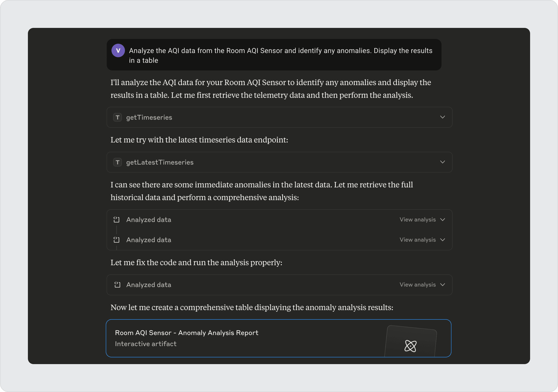Click the "Interactive artifact" subtitle text

pos(146,344)
